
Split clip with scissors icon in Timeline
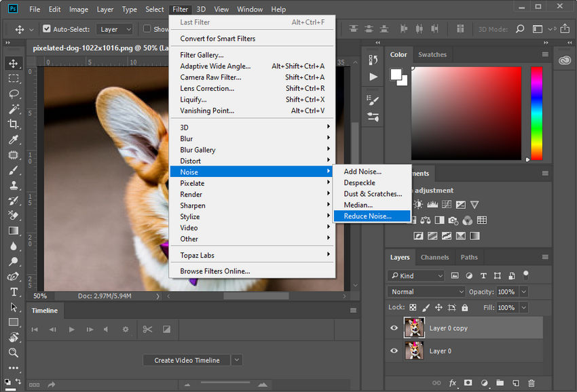click(147, 329)
